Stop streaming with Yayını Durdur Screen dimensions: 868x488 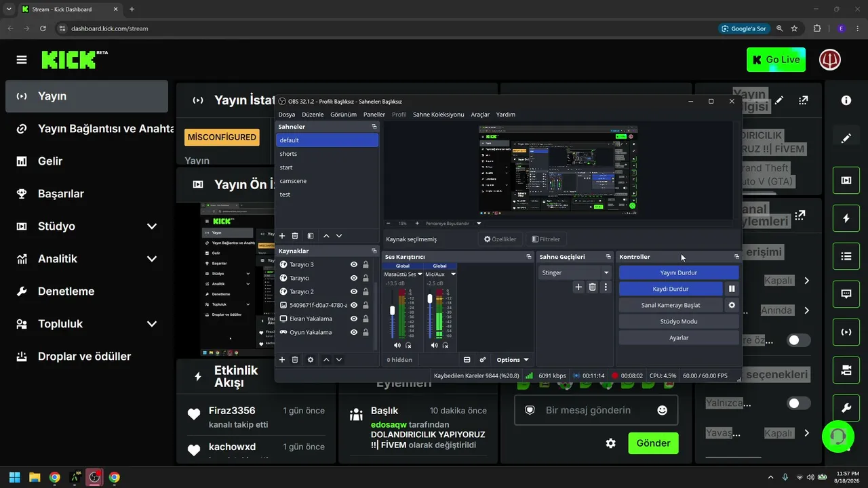tap(679, 272)
